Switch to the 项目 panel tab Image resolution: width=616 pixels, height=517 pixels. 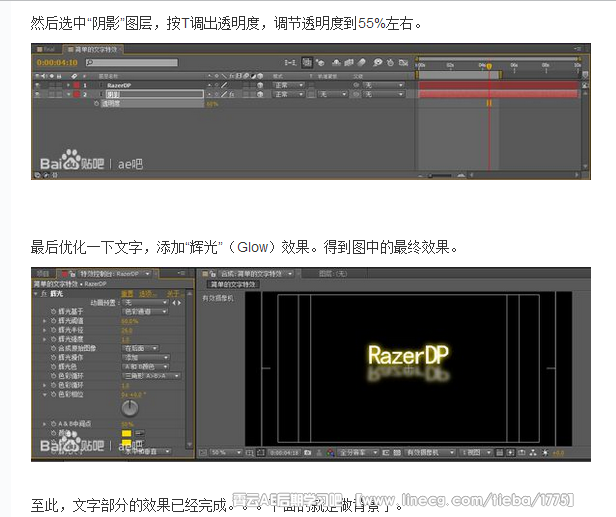(42, 273)
